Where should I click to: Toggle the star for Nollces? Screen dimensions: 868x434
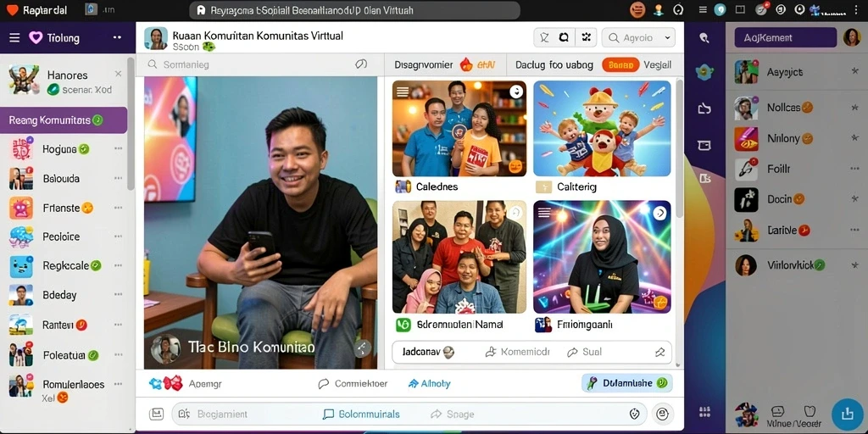tap(854, 108)
